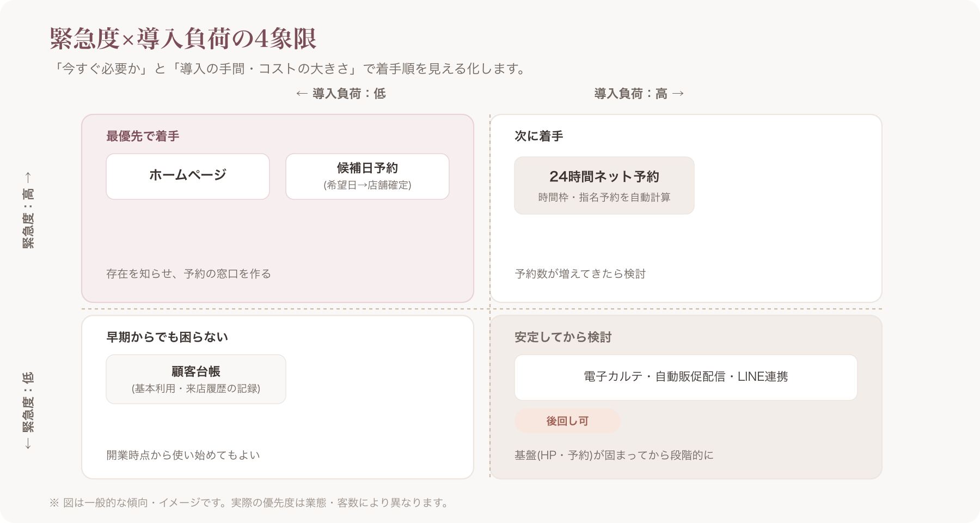Screen dimensions: 980x523
Task: Click the 最優先で着手 heading
Action: (x=143, y=136)
